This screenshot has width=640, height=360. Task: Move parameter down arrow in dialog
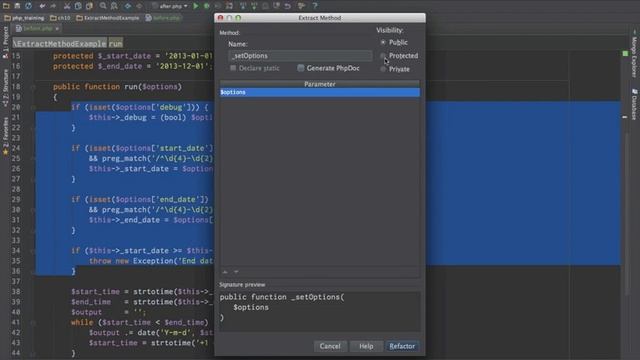(236, 271)
